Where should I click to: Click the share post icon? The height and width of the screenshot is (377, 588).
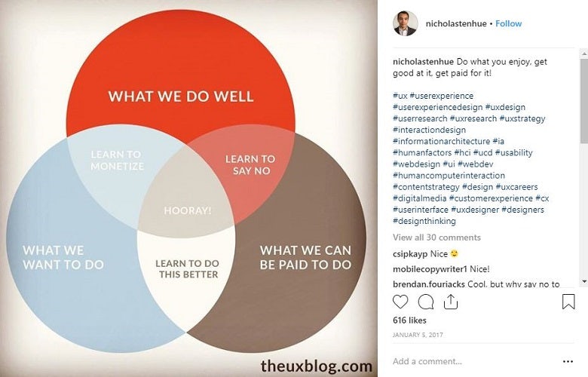[x=451, y=302]
